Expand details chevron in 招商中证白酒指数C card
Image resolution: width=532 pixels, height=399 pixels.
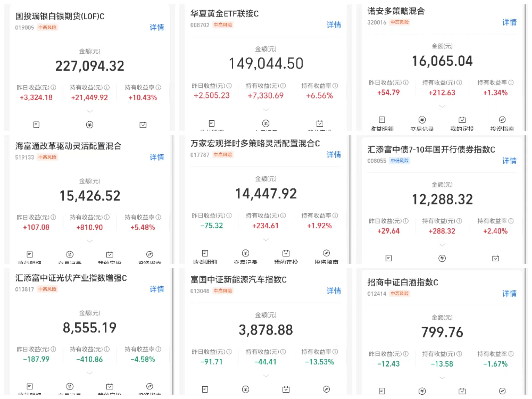pyautogui.click(x=442, y=378)
